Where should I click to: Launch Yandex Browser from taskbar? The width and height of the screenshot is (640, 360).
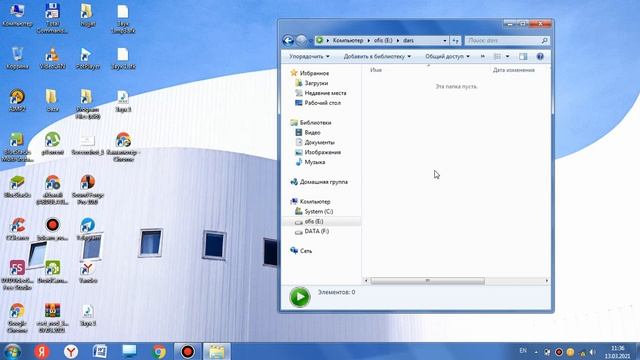pos(71,351)
